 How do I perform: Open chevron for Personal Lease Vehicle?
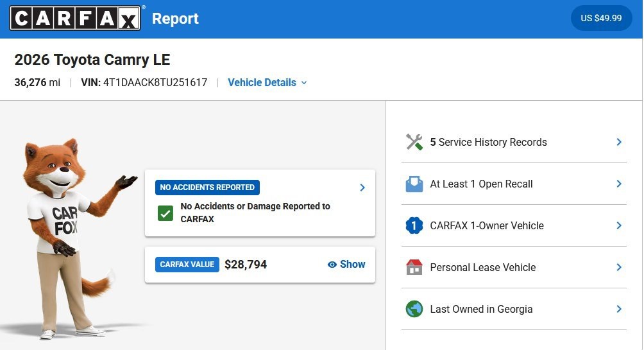pos(619,267)
